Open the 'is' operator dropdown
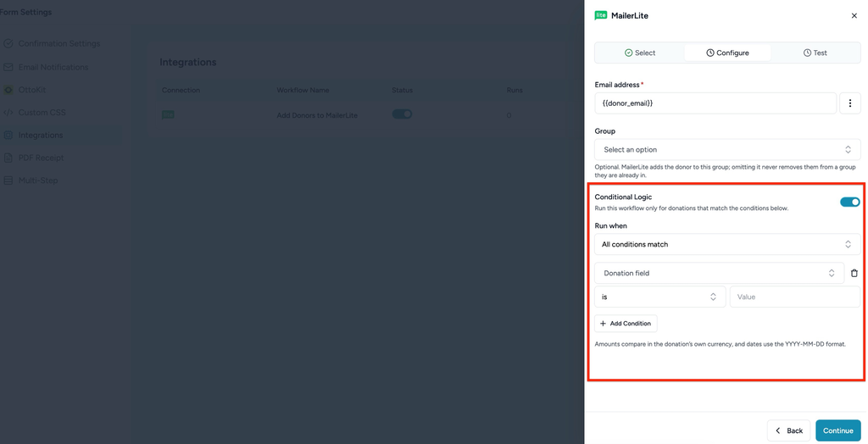Image resolution: width=868 pixels, height=444 pixels. [x=659, y=297]
